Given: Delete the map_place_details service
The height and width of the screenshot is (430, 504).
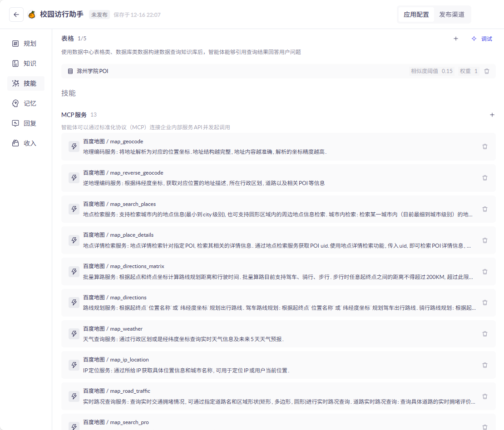Looking at the screenshot, I should coord(485,240).
